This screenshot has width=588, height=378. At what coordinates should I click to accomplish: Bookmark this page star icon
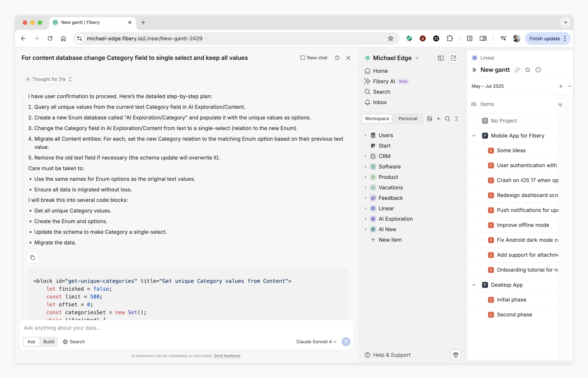coord(390,38)
